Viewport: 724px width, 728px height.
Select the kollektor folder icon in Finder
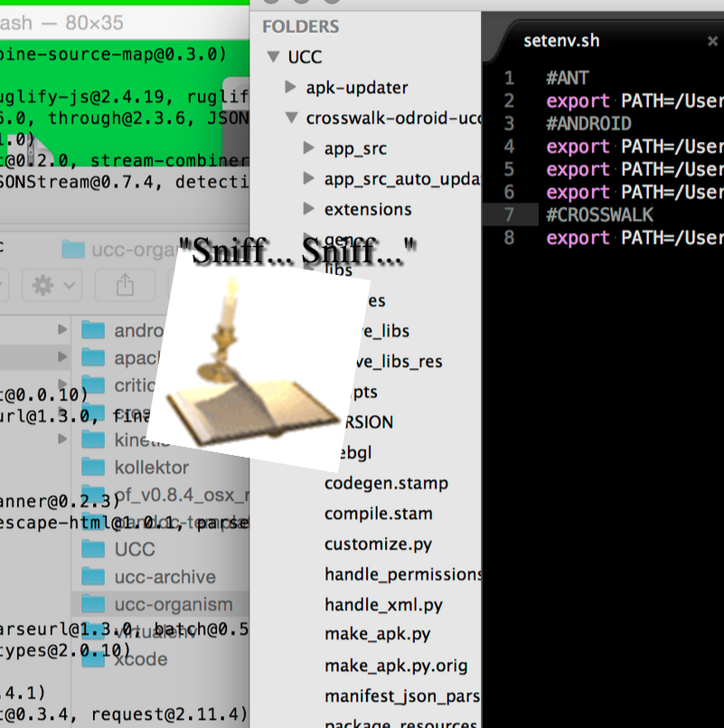[x=93, y=468]
